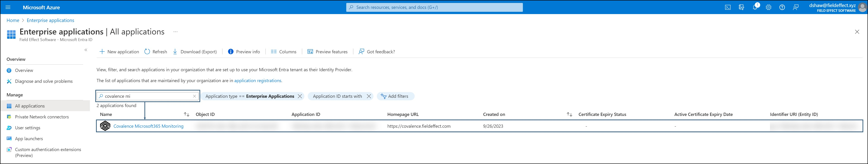Click the Object ID column header
Image resolution: width=868 pixels, height=164 pixels.
click(205, 114)
